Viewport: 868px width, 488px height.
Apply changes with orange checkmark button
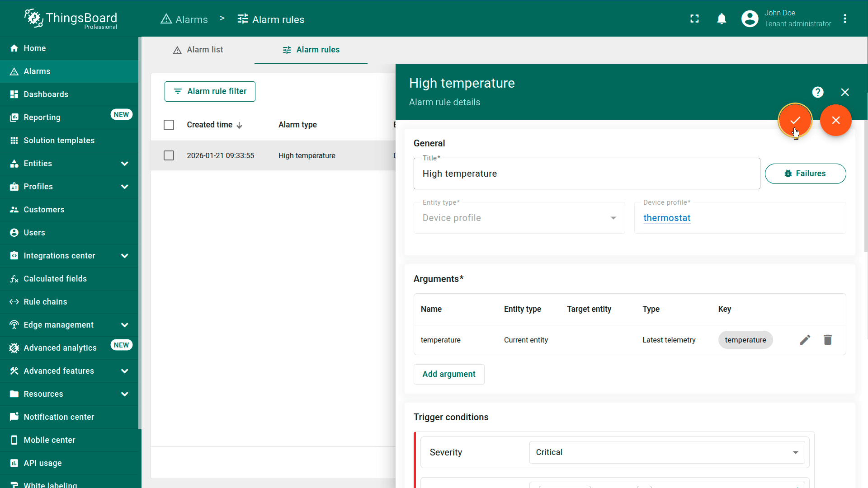click(795, 120)
